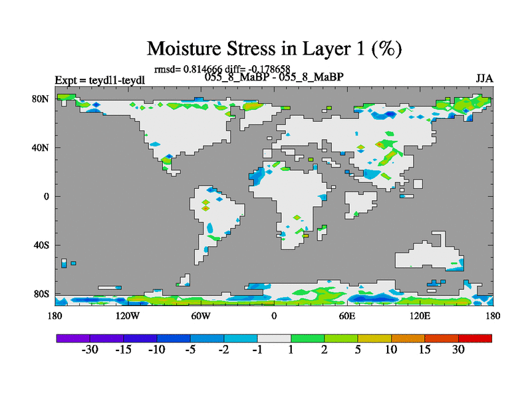Click the white swatch between -1 and 1
Image resolution: width=532 pixels, height=399 pixels.
pyautogui.click(x=274, y=338)
